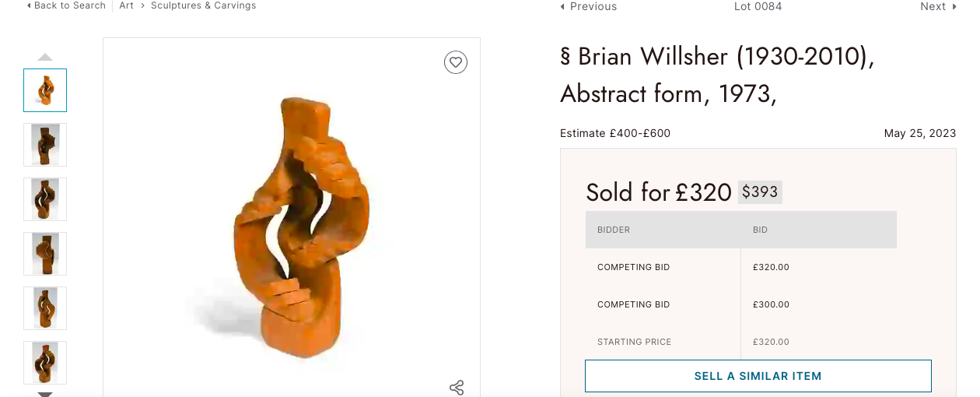Go to Next lot

[937, 6]
